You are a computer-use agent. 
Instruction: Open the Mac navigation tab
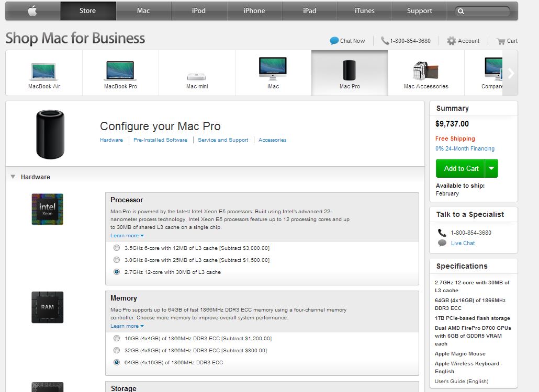(x=143, y=10)
